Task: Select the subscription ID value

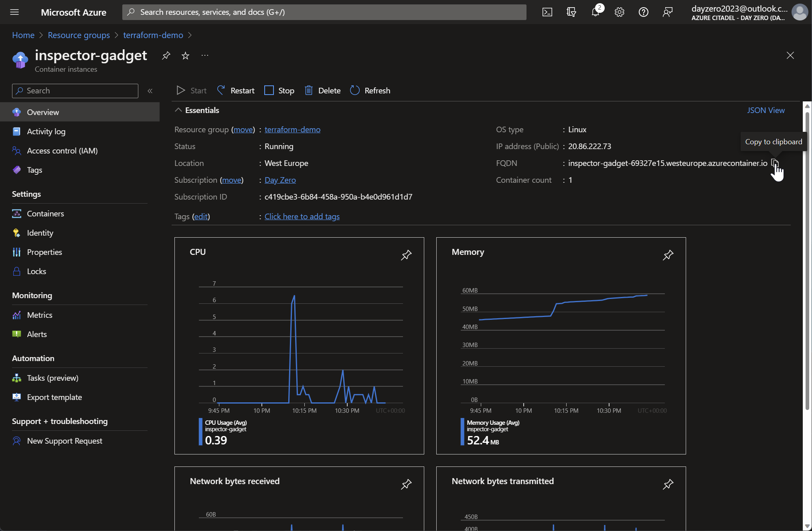Action: pos(338,197)
